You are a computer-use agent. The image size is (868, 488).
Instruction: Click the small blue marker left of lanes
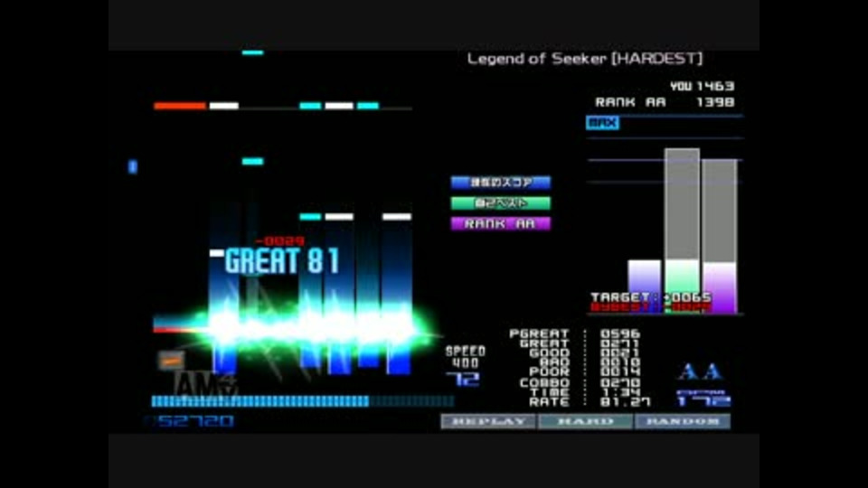point(132,166)
